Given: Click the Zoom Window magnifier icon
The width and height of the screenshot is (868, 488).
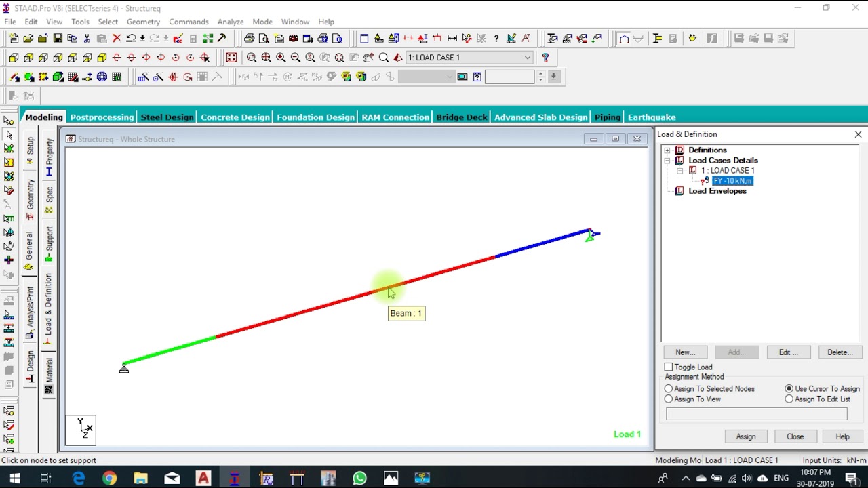Looking at the screenshot, I should (252, 58).
